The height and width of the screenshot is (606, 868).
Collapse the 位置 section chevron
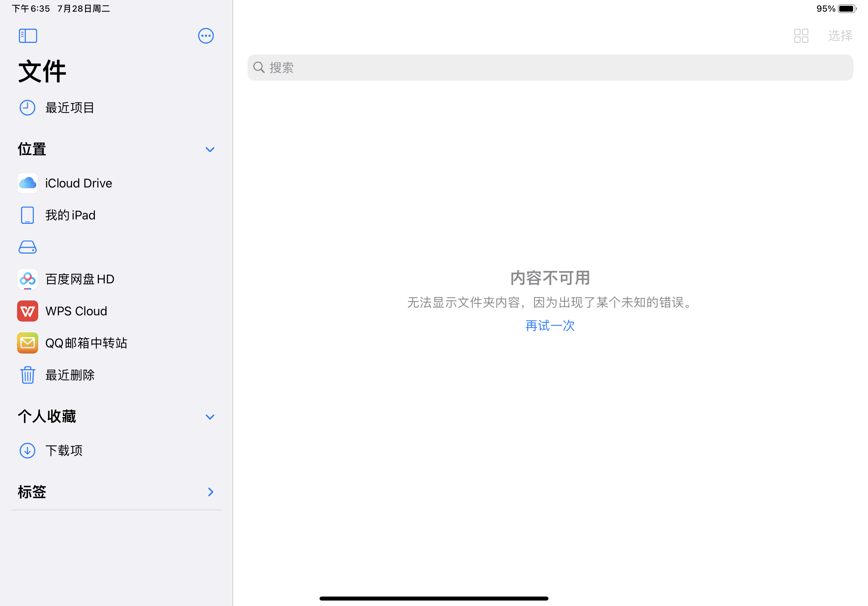(x=210, y=150)
